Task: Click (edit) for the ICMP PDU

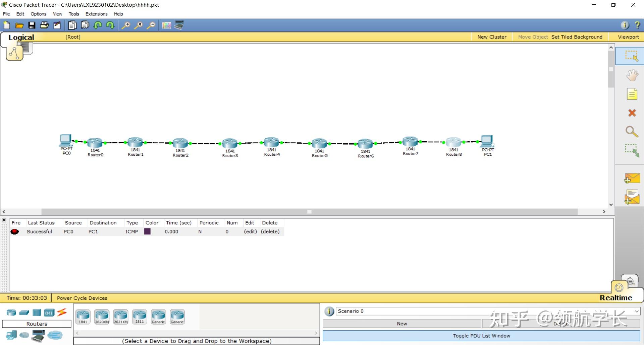Action: (250, 231)
